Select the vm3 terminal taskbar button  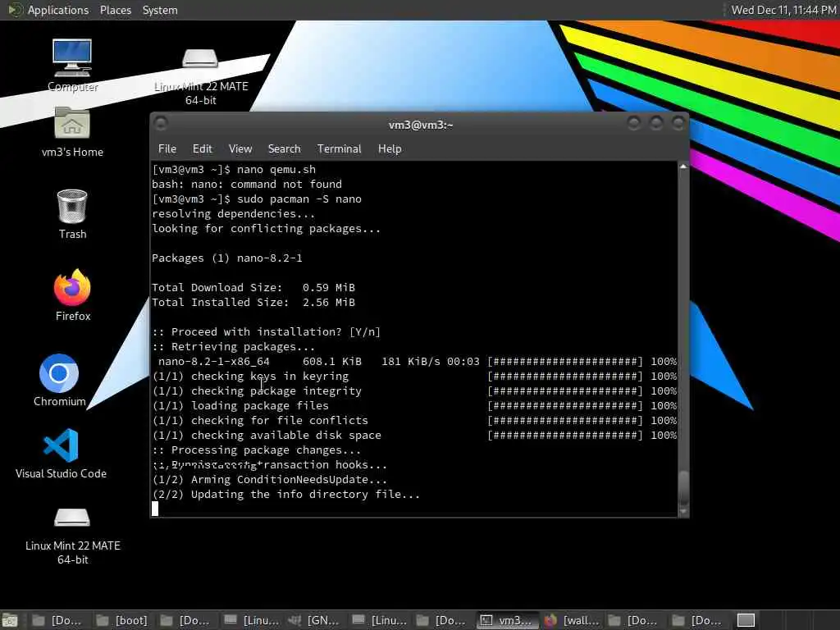pyautogui.click(x=507, y=620)
